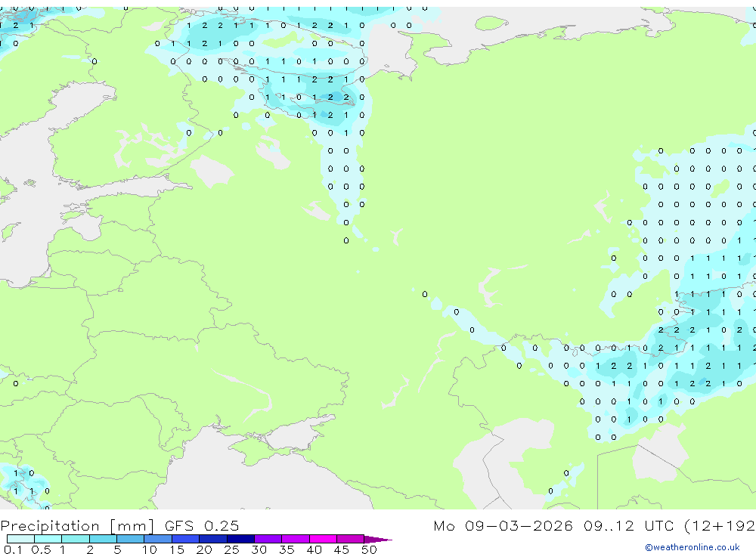Click the '15' legend scale label
The height and width of the screenshot is (554, 756).
coord(177,549)
